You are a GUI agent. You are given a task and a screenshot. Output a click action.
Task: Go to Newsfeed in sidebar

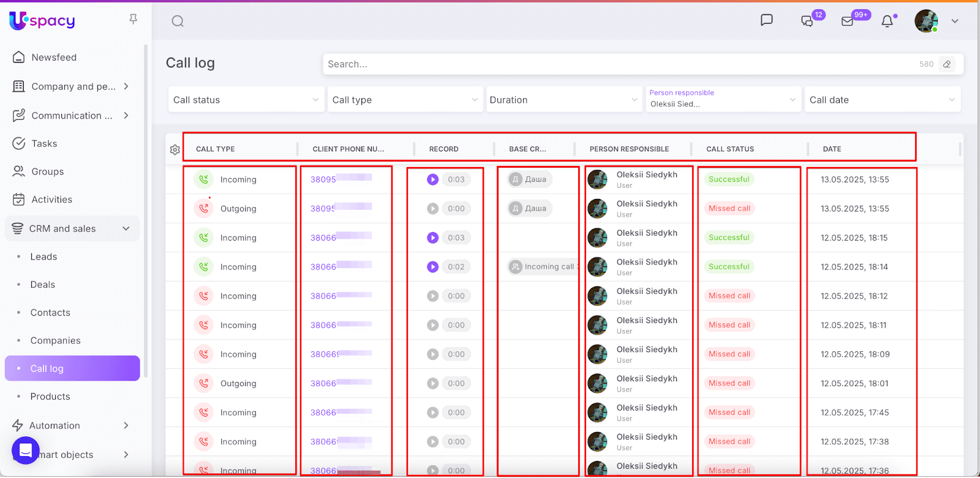point(54,58)
